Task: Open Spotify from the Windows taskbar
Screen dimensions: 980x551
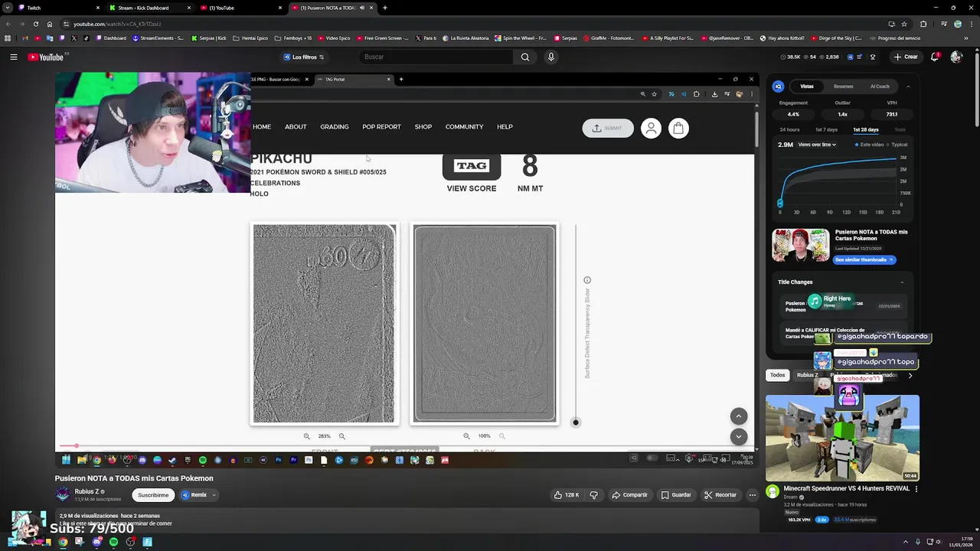Action: click(113, 542)
